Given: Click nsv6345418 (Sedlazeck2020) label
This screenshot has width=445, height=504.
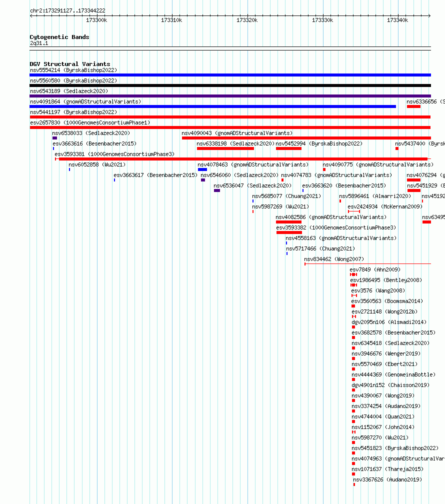Looking at the screenshot, I should (390, 343).
